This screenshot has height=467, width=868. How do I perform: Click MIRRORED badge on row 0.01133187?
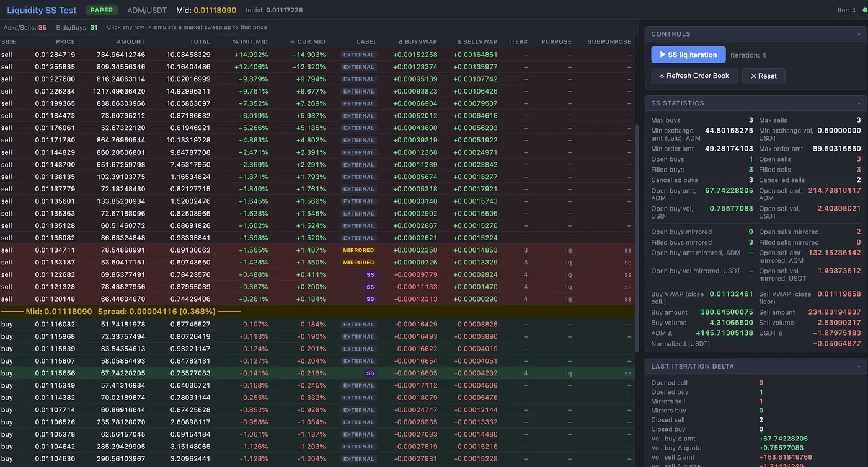[x=359, y=263]
